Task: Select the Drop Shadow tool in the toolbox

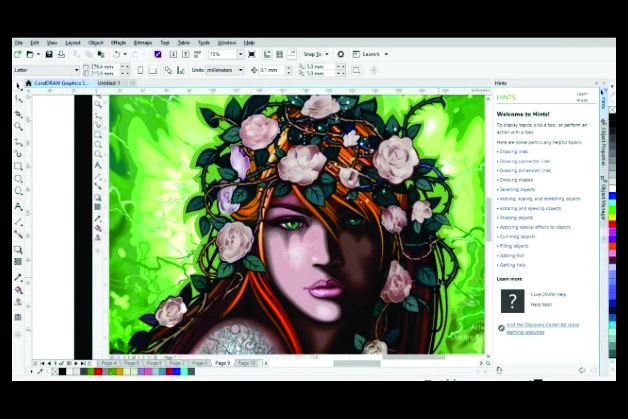Action: [18, 250]
